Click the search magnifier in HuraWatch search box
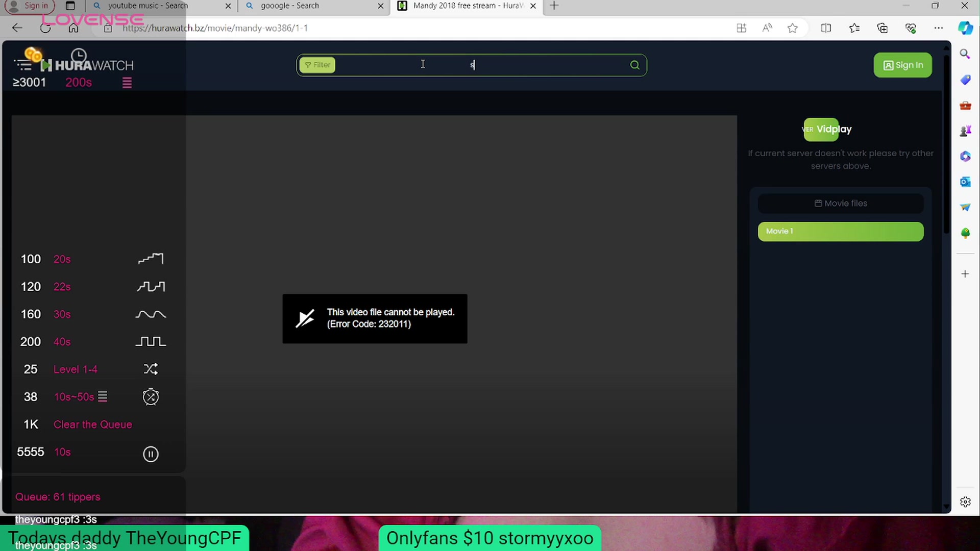Screen dimensions: 980x551 (x=634, y=65)
